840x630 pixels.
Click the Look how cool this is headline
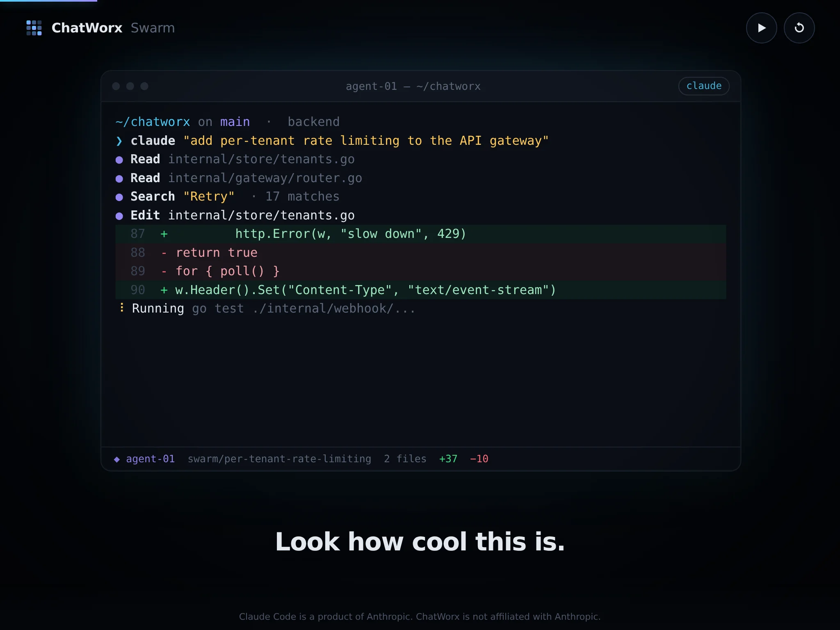(420, 541)
